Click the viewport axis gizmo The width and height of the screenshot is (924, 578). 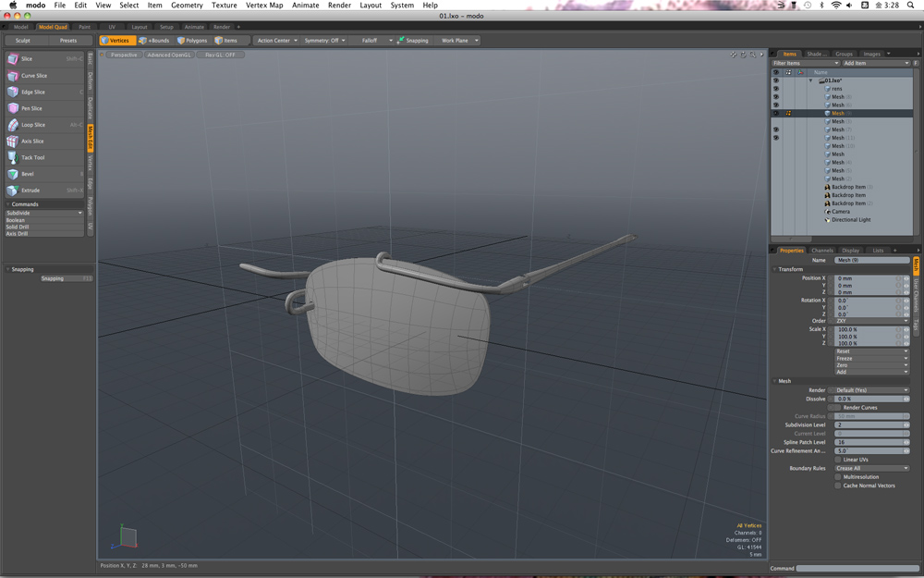[125, 536]
